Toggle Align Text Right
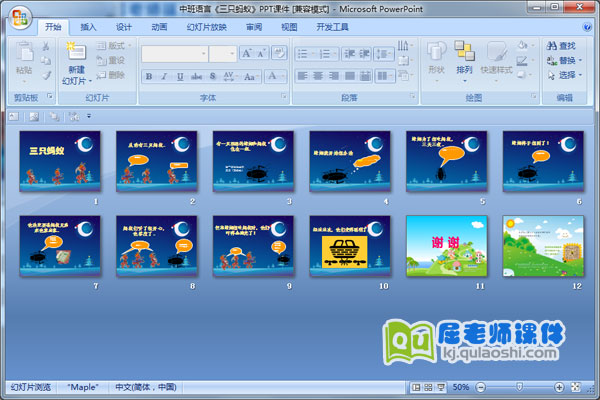Image resolution: width=600 pixels, height=400 pixels. click(x=334, y=76)
